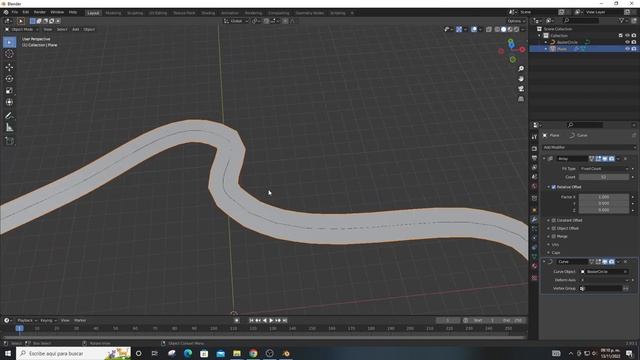Hide Plane with its eye icon in the outliner
Viewport: 640px width, 360px height.
point(627,49)
